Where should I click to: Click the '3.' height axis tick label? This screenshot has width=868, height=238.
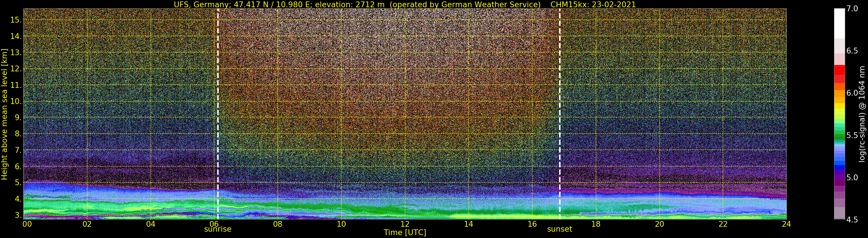pos(18,215)
